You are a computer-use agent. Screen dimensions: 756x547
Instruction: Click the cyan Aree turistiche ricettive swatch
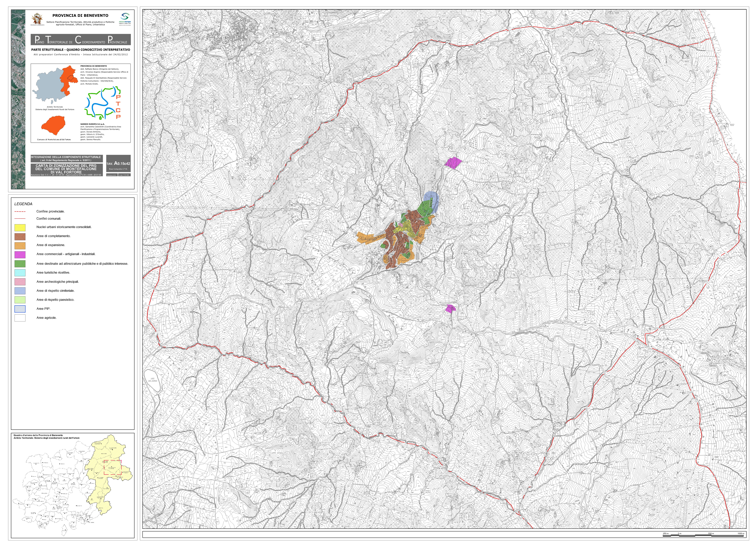(x=20, y=273)
